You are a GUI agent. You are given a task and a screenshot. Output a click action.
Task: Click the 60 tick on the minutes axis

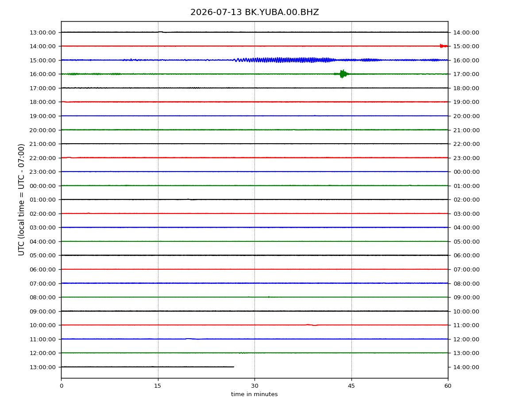[448, 386]
